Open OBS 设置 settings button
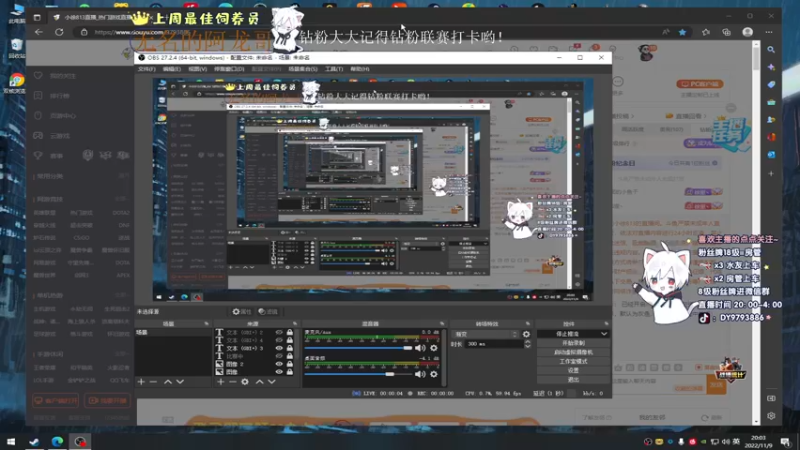The image size is (800, 450). [573, 370]
